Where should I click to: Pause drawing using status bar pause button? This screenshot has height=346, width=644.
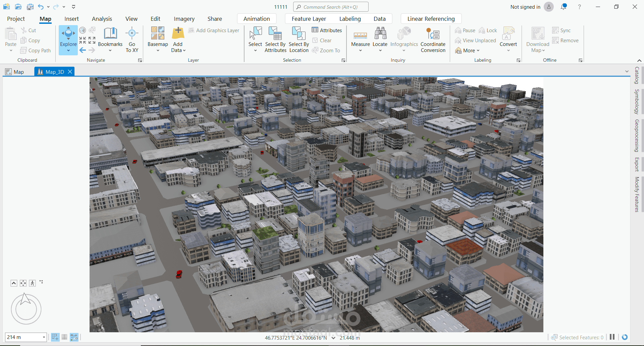[x=612, y=337]
